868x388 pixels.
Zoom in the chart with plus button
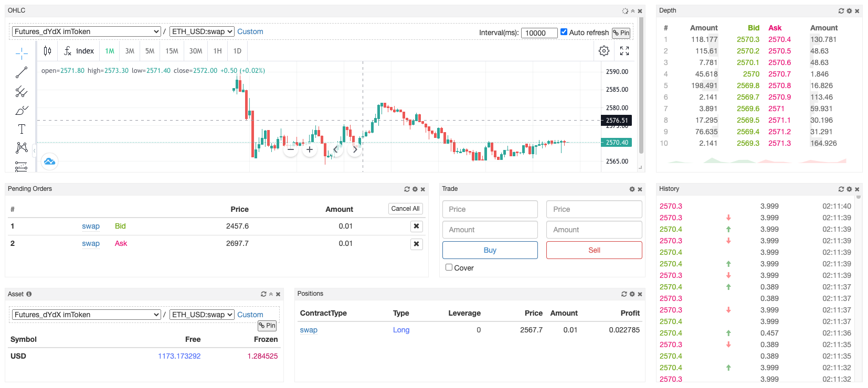tap(310, 150)
